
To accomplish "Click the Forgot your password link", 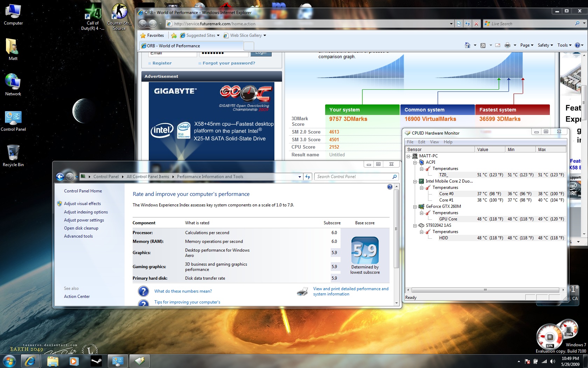I will (x=229, y=63).
